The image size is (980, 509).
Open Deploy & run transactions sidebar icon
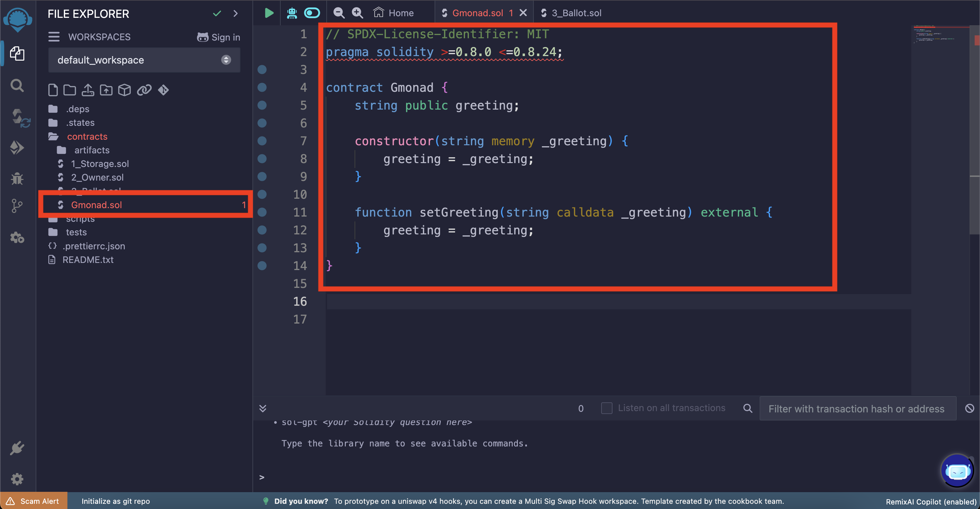(x=17, y=148)
